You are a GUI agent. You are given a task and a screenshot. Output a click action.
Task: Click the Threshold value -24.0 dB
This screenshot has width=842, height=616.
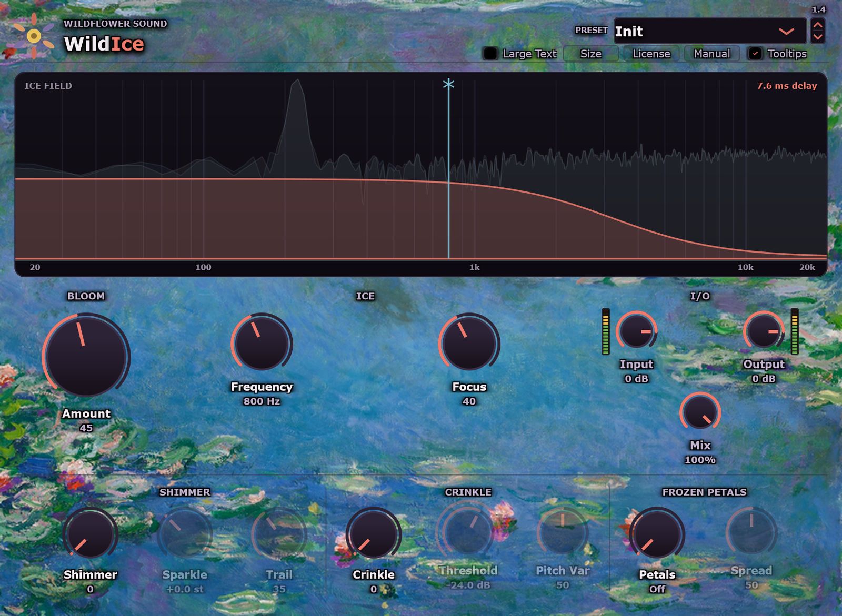(468, 585)
